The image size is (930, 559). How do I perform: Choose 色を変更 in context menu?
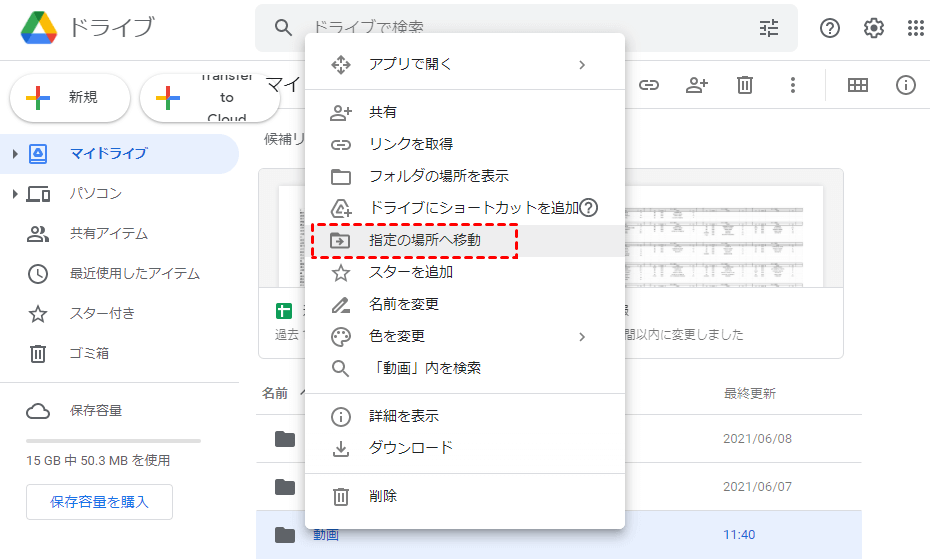464,336
